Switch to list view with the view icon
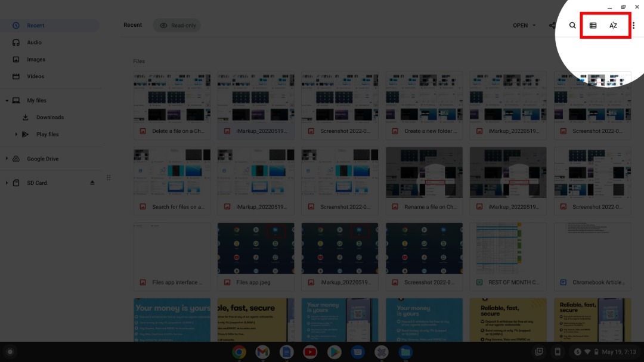This screenshot has width=644, height=362. (x=593, y=26)
